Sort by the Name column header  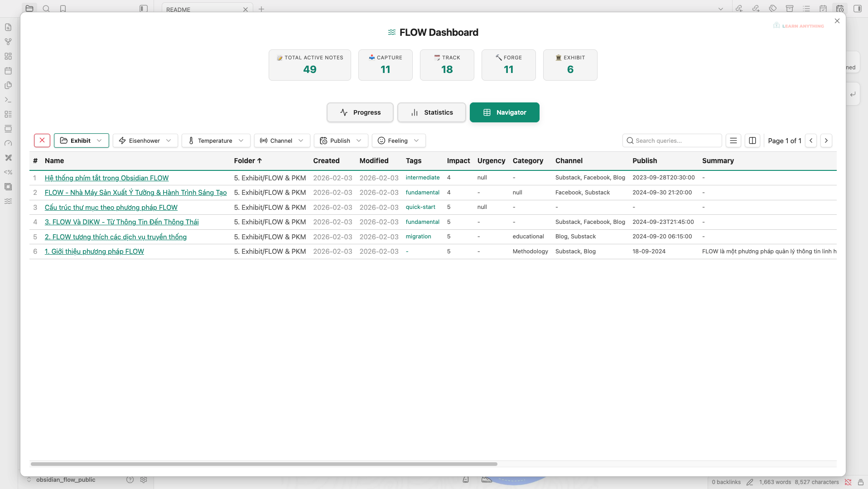click(54, 160)
